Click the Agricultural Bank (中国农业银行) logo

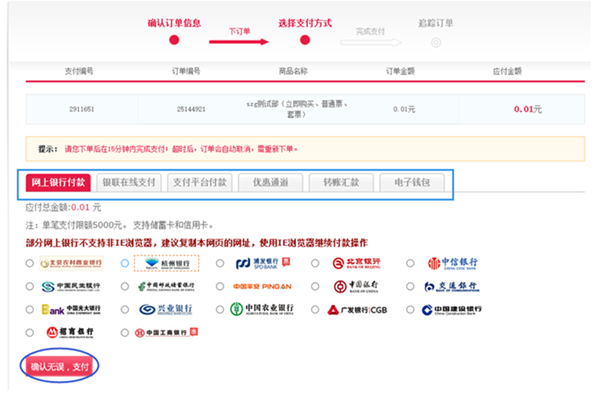[x=262, y=309]
